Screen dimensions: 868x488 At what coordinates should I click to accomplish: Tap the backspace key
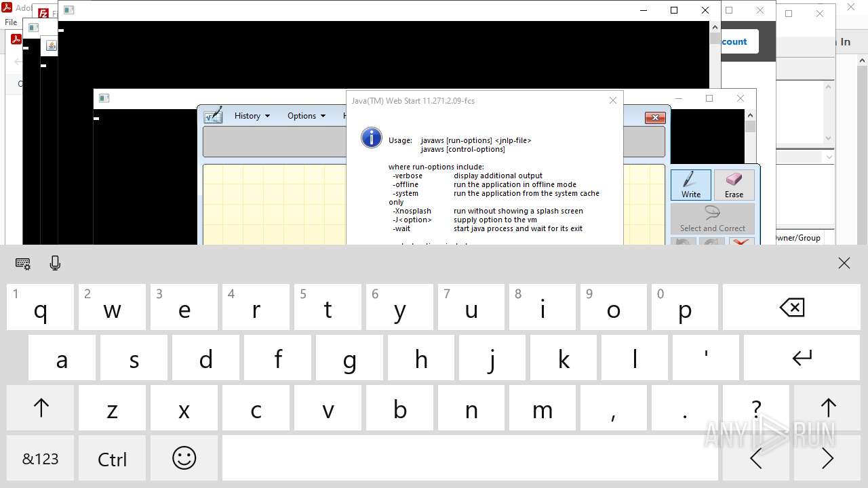coord(791,307)
